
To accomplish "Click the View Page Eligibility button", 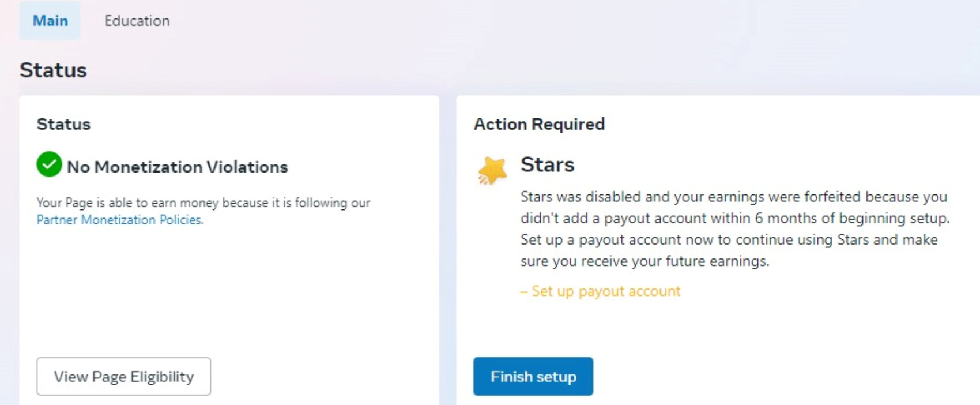I will [x=124, y=377].
